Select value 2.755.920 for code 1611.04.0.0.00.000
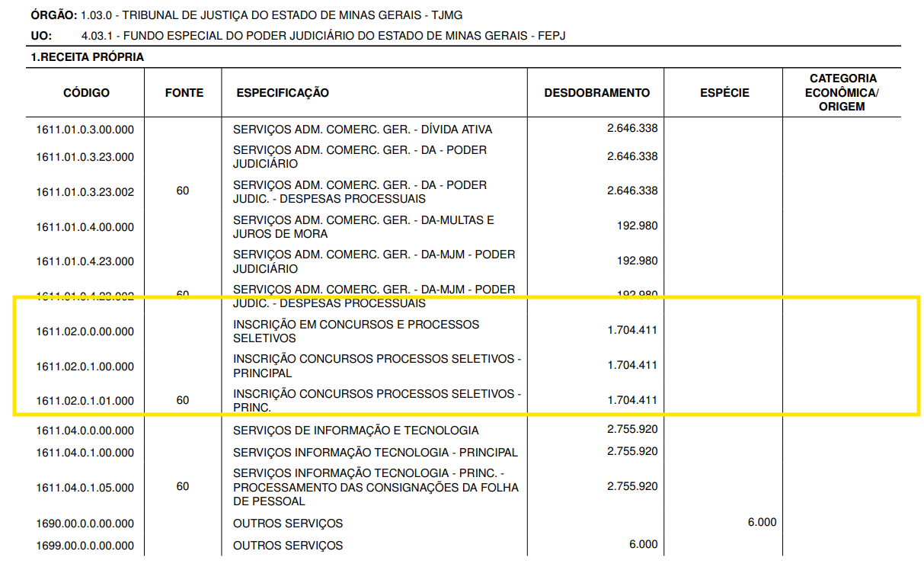Image resolution: width=924 pixels, height=570 pixels. (x=632, y=429)
